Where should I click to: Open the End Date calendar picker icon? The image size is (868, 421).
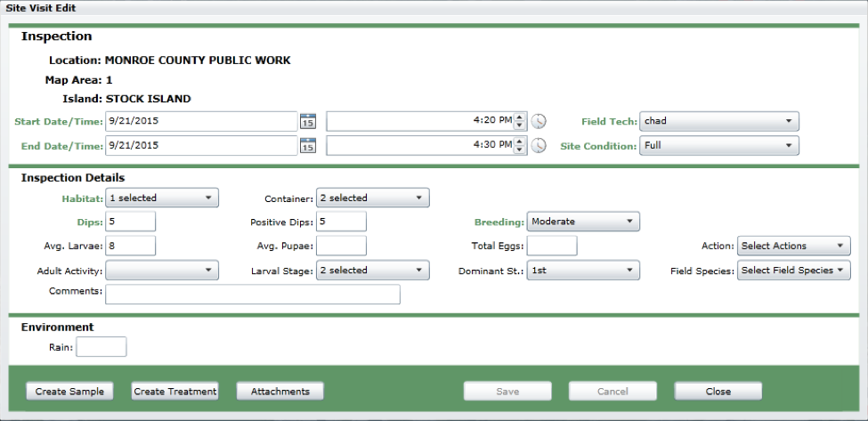coord(308,145)
